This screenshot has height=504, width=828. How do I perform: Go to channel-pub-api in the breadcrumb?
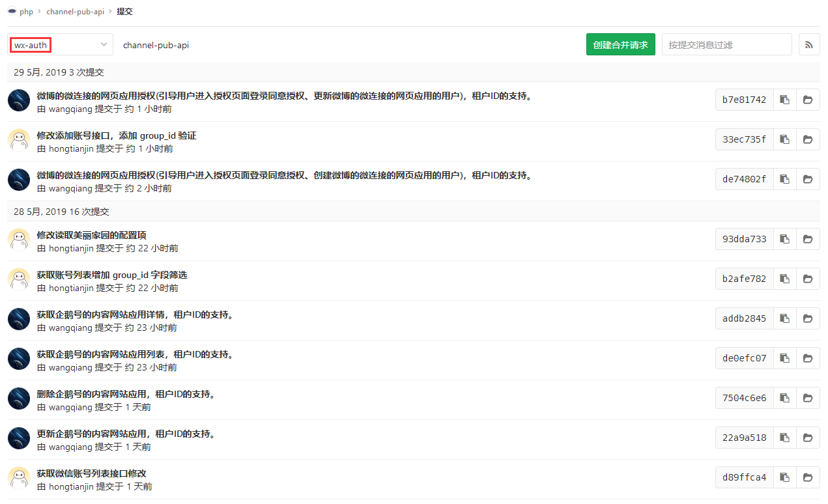click(75, 12)
